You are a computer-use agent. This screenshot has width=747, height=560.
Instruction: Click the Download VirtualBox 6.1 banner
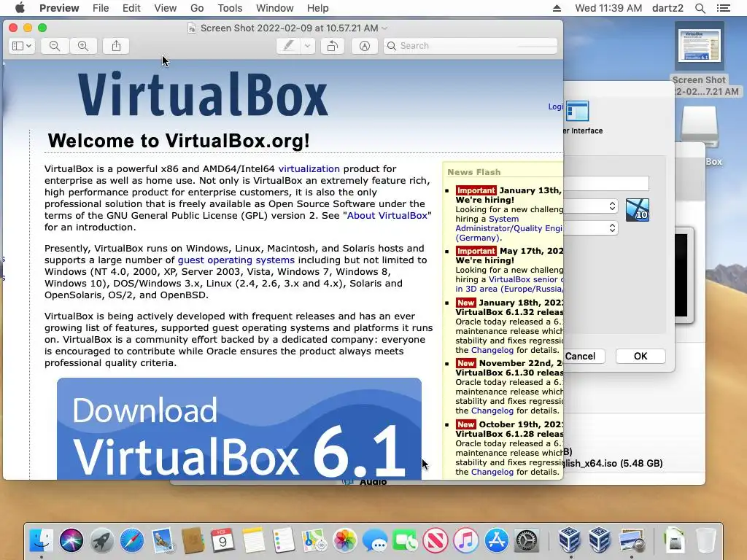239,429
